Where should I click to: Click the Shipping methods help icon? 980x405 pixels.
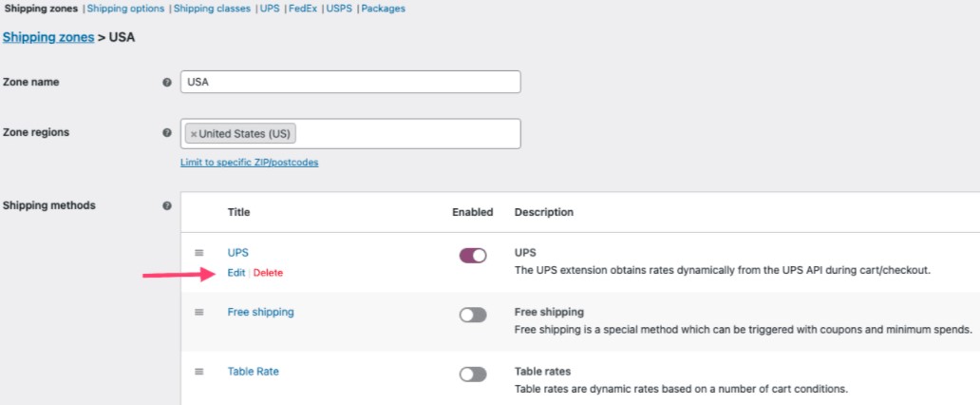click(x=167, y=205)
